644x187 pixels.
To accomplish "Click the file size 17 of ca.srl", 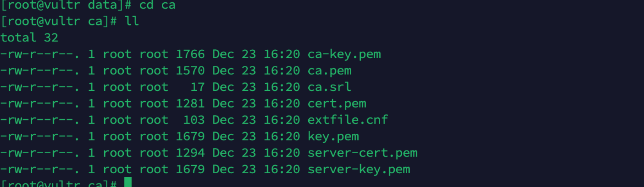I will pos(198,87).
